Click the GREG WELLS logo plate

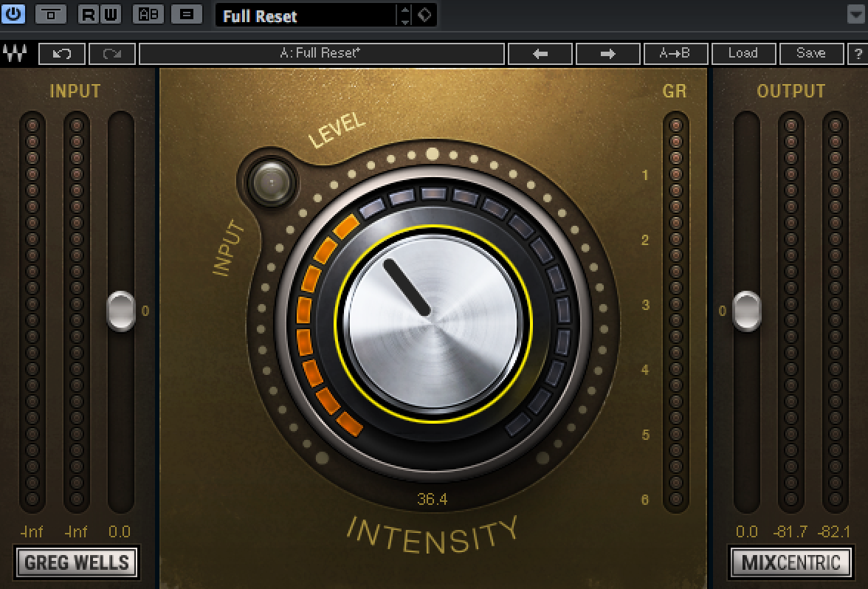[x=77, y=563]
